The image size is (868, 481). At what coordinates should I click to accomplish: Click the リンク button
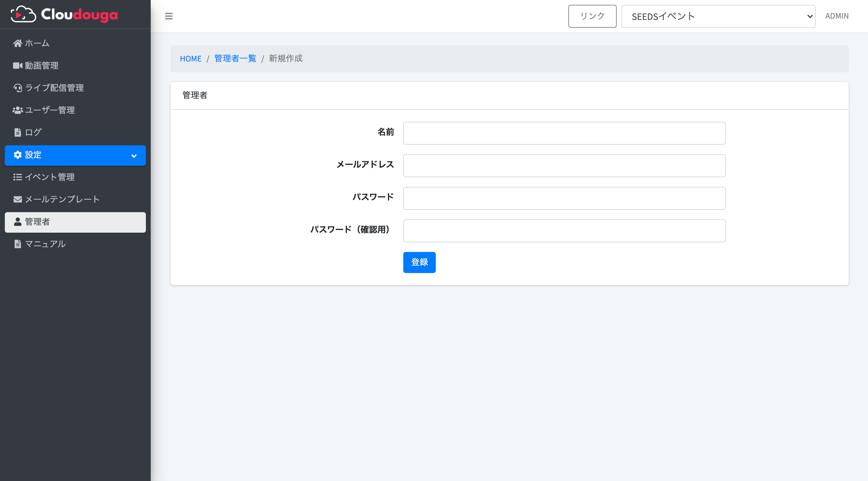(592, 16)
